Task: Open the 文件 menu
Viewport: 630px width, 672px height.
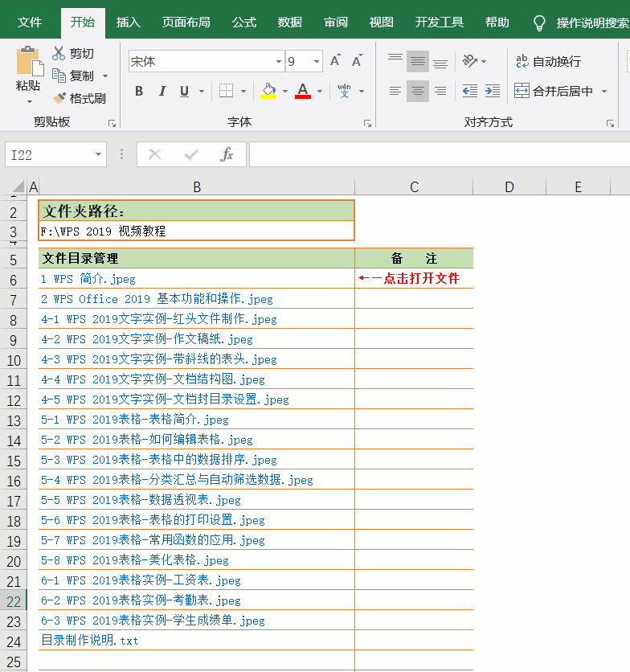Action: [30, 23]
